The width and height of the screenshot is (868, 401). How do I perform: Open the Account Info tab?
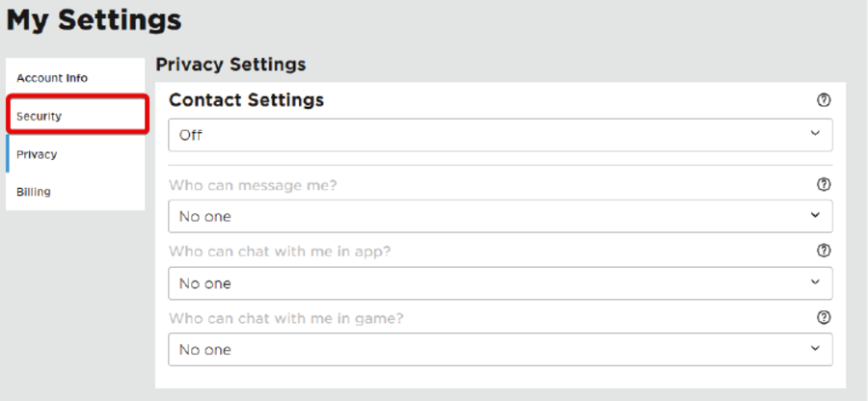click(52, 78)
